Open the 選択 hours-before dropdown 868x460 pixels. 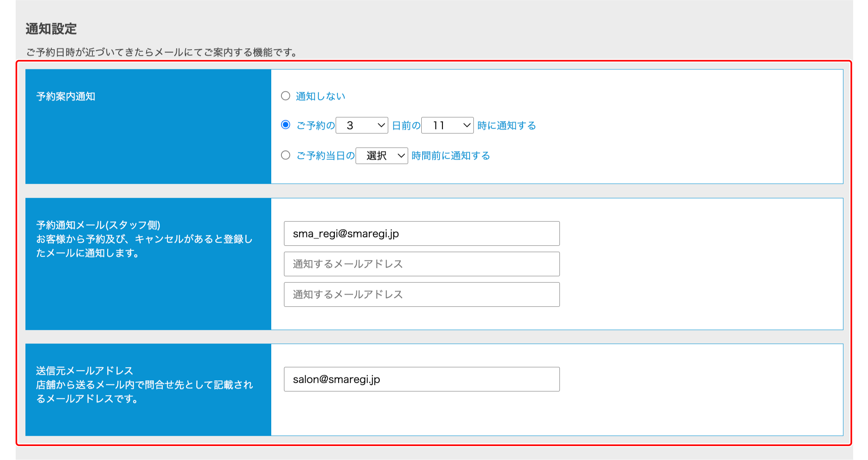click(381, 155)
